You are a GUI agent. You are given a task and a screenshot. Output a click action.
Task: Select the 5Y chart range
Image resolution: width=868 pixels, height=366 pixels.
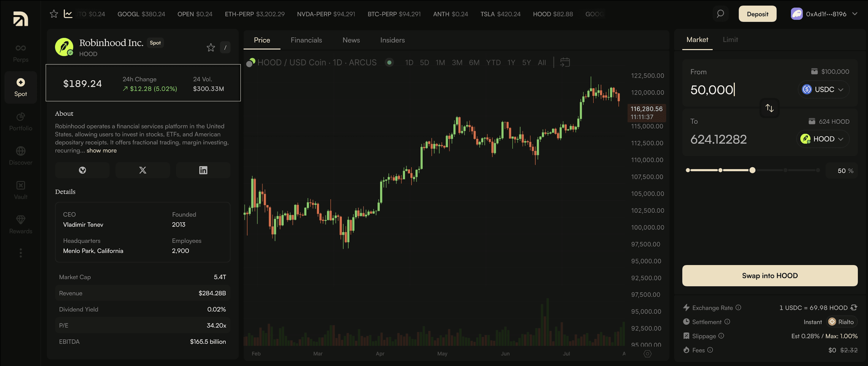526,62
